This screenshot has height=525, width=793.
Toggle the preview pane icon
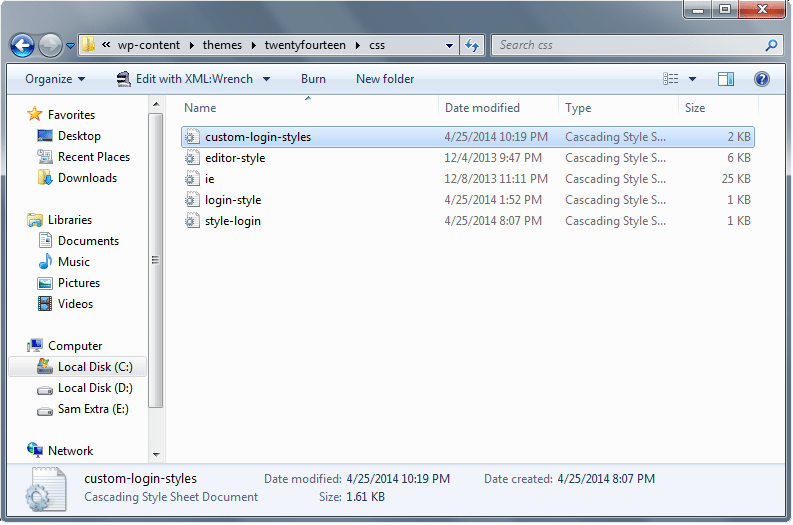point(726,79)
